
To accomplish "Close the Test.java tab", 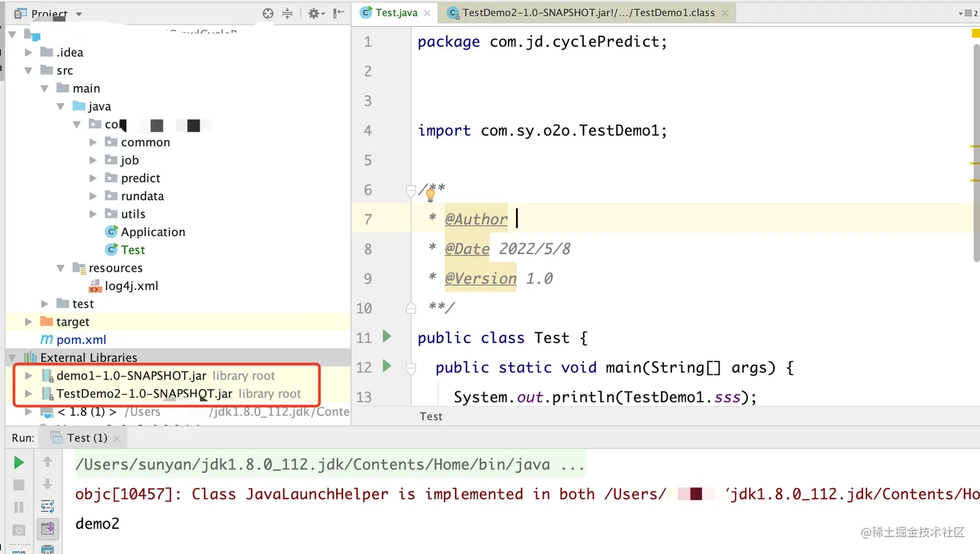I will coord(427,13).
